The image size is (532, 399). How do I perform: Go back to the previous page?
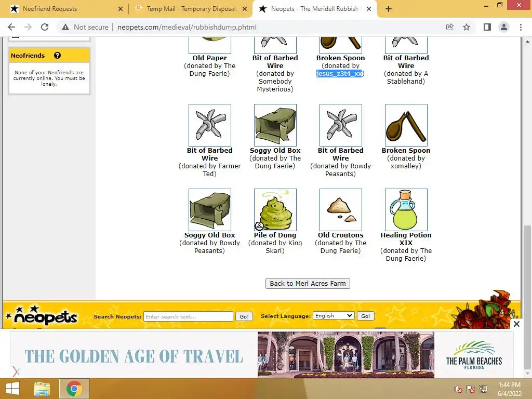click(x=11, y=27)
